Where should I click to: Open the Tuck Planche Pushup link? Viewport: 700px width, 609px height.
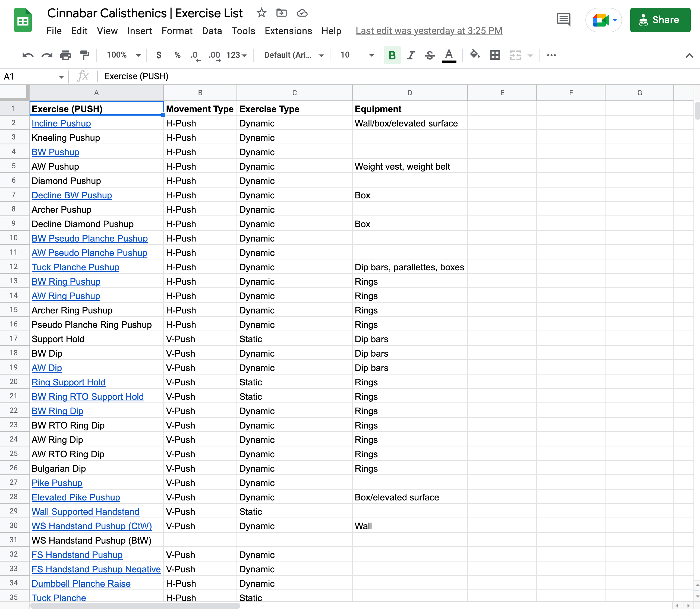tap(75, 267)
